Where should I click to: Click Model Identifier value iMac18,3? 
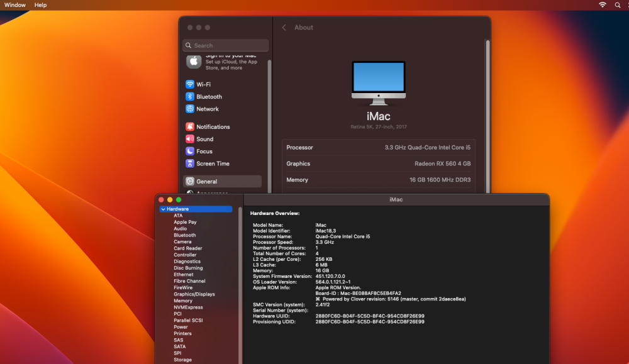(x=326, y=231)
